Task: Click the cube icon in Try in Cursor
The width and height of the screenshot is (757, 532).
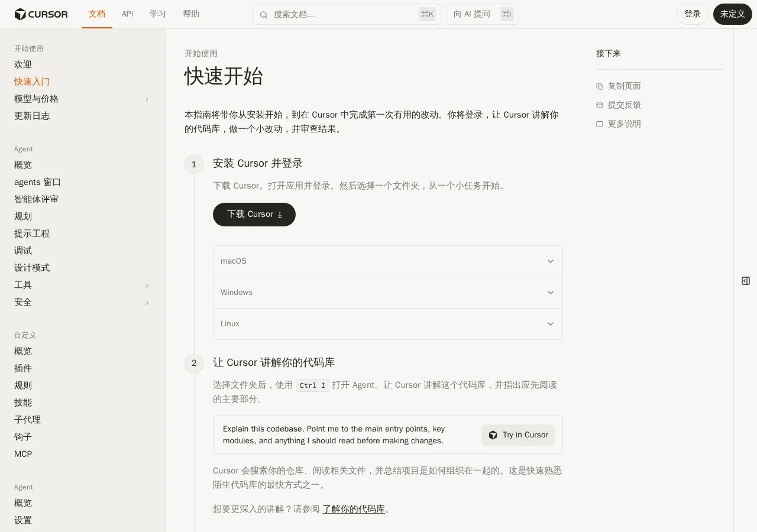Action: point(493,435)
